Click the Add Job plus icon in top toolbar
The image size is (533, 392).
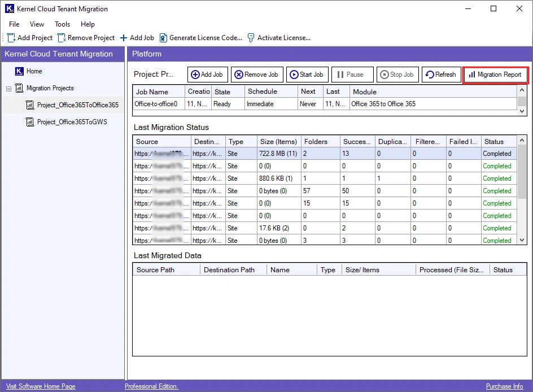click(124, 38)
